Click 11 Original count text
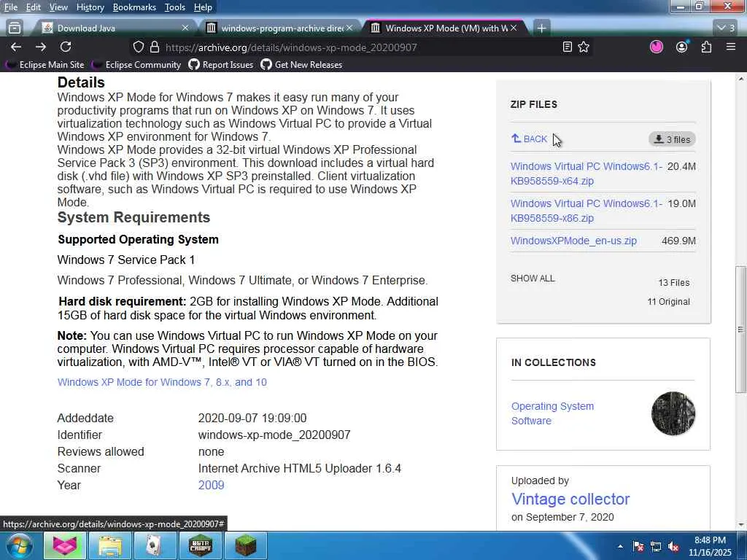The image size is (747, 560). click(668, 301)
